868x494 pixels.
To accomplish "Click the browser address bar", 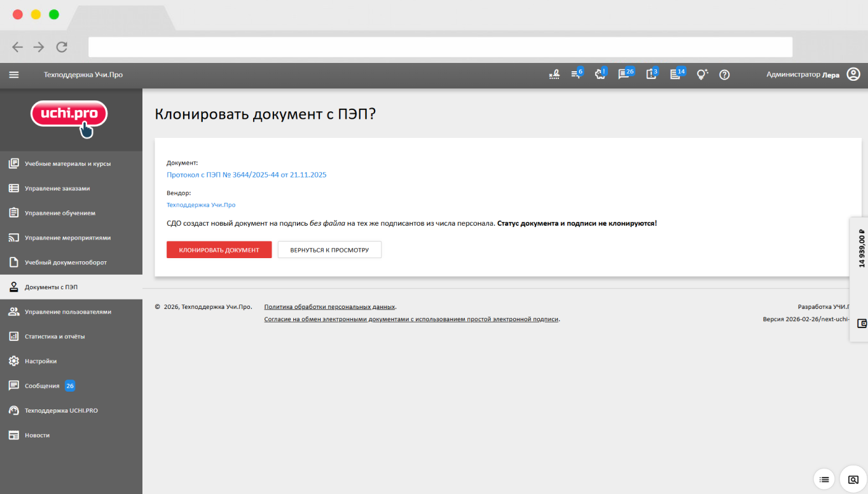I will click(440, 47).
